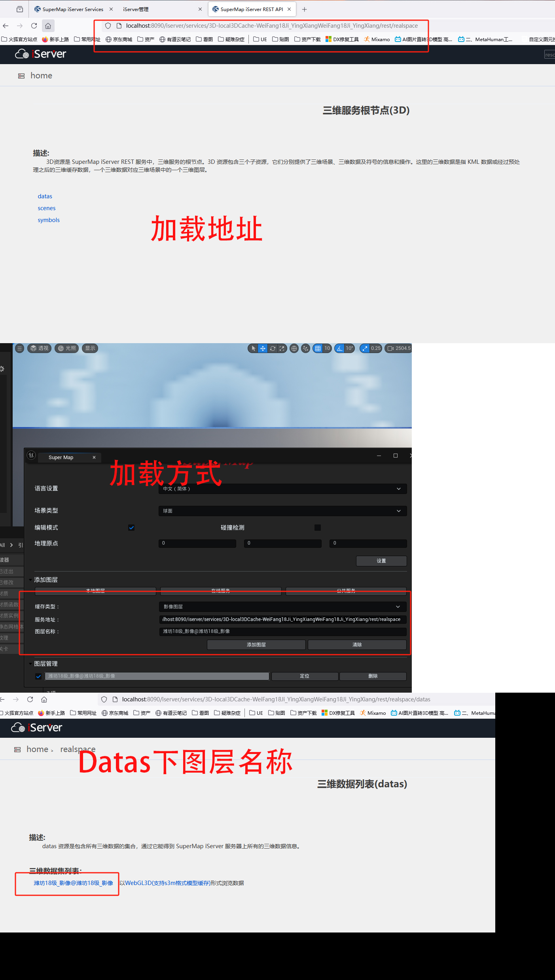Click the 定位 locate button
Image resolution: width=555 pixels, height=980 pixels.
pos(305,676)
